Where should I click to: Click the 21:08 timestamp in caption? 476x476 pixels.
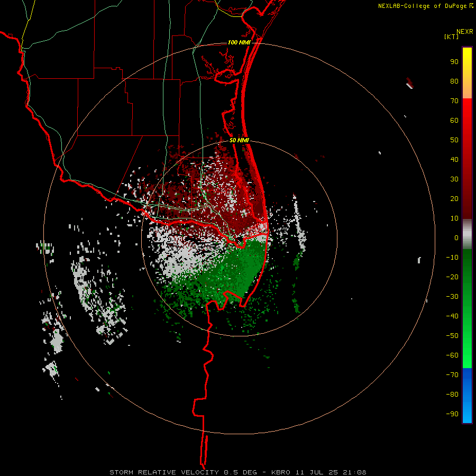tap(354, 472)
